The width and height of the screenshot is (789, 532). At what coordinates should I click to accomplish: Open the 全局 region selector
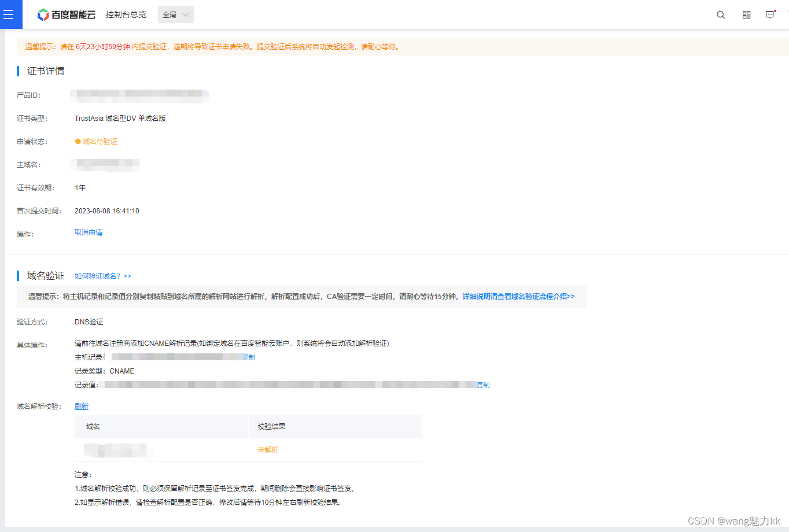171,14
